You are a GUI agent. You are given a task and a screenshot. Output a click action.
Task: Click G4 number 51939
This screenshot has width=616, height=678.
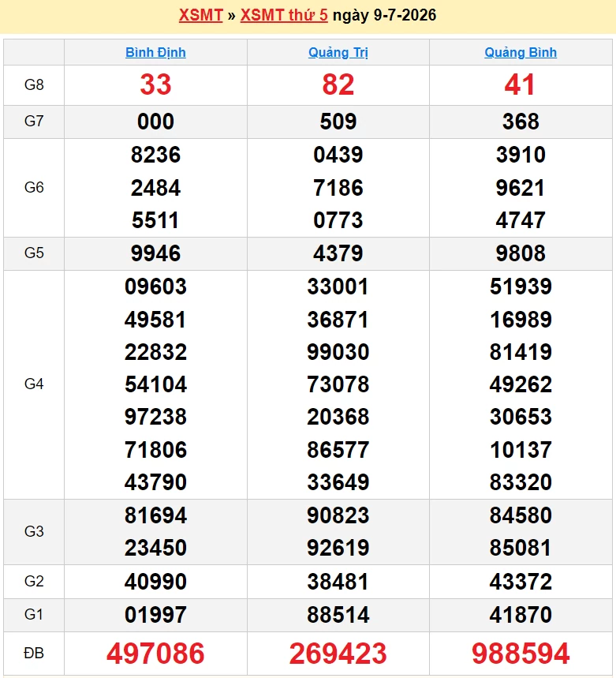click(521, 287)
